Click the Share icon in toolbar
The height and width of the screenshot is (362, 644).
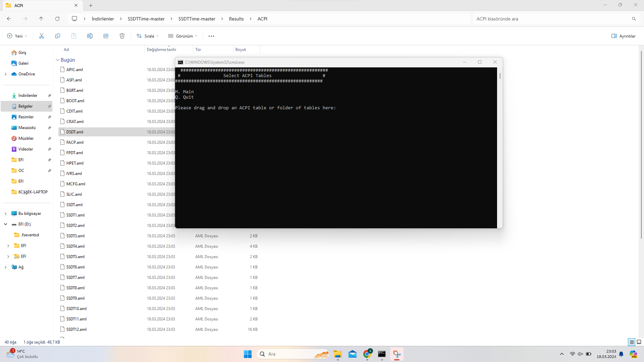106,36
